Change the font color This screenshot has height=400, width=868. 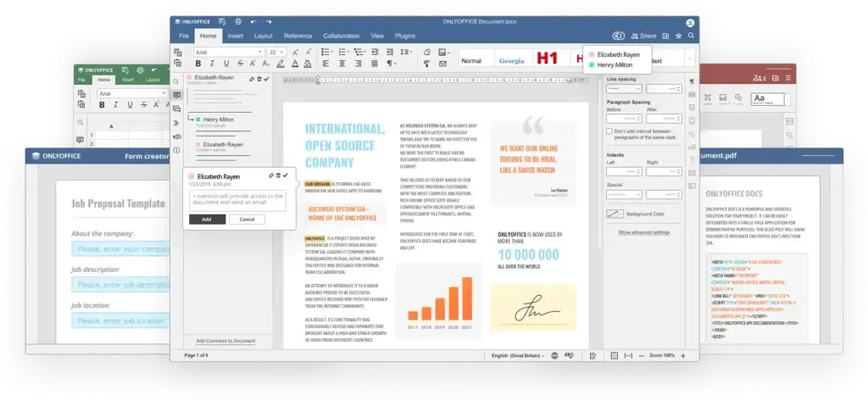pyautogui.click(x=294, y=64)
